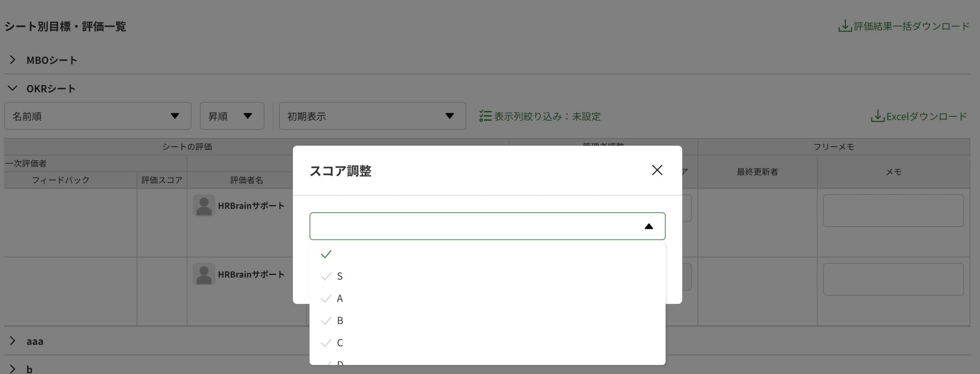Open the 昇順 order dropdown
This screenshot has height=374, width=980.
pos(232,116)
